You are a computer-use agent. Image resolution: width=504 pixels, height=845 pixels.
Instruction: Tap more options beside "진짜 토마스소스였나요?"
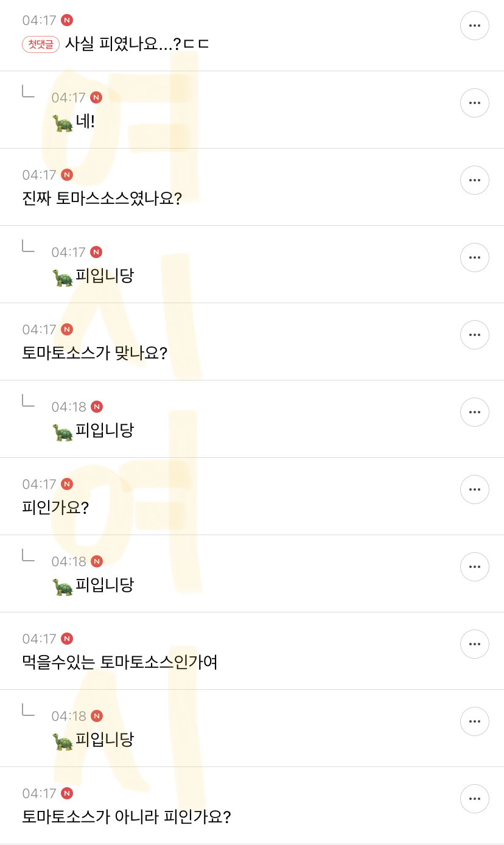[475, 180]
